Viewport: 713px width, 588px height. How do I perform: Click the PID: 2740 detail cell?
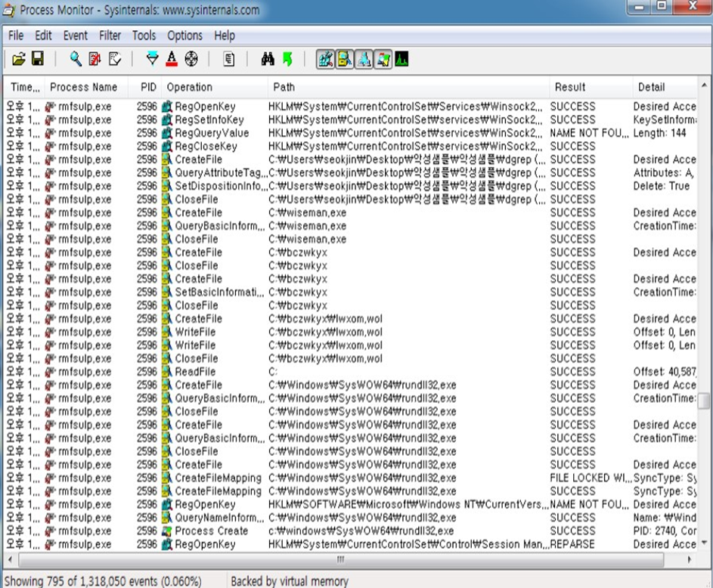click(665, 531)
